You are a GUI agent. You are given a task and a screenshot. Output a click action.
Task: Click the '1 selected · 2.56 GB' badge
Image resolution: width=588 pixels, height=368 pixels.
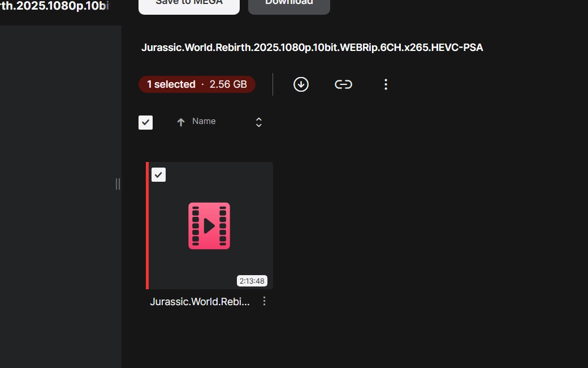(x=197, y=84)
